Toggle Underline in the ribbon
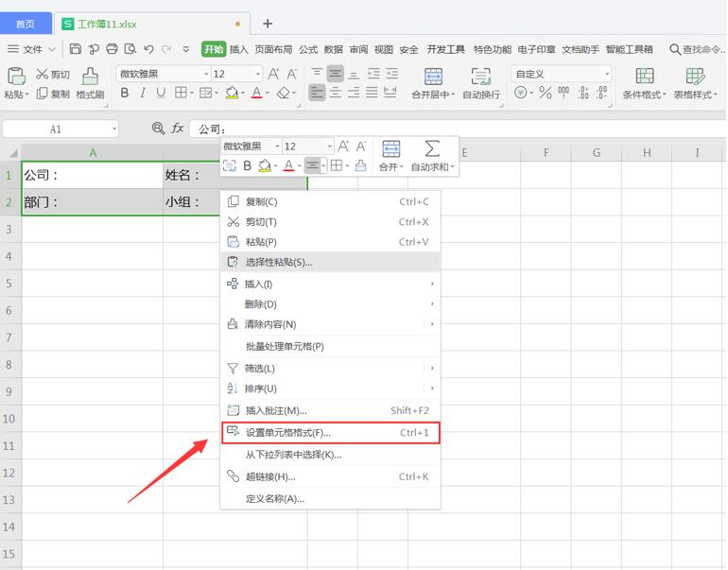 tap(161, 93)
